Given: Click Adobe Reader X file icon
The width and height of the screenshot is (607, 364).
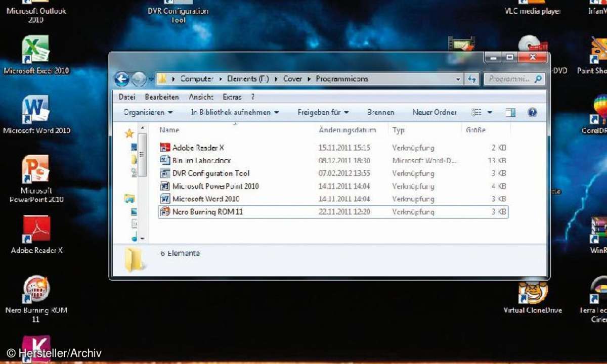Looking at the screenshot, I should 165,148.
